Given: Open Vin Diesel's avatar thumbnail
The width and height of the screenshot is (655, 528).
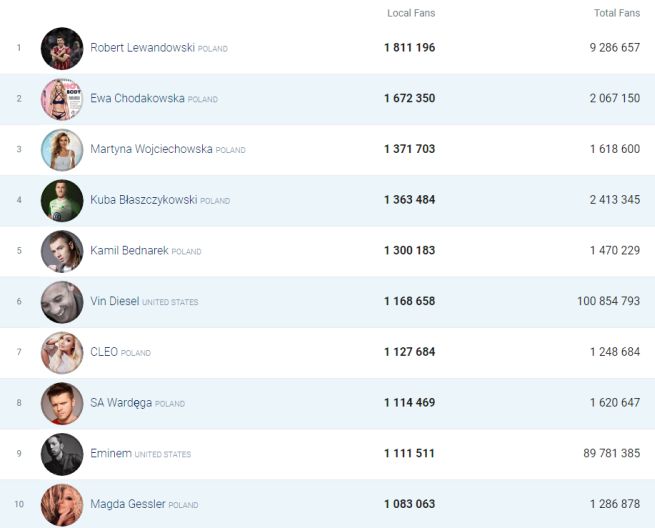Looking at the screenshot, I should point(62,302).
